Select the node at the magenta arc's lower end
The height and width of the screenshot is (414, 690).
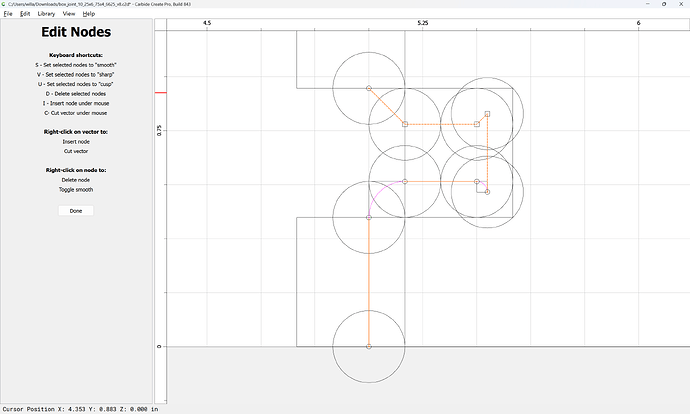pyautogui.click(x=369, y=217)
